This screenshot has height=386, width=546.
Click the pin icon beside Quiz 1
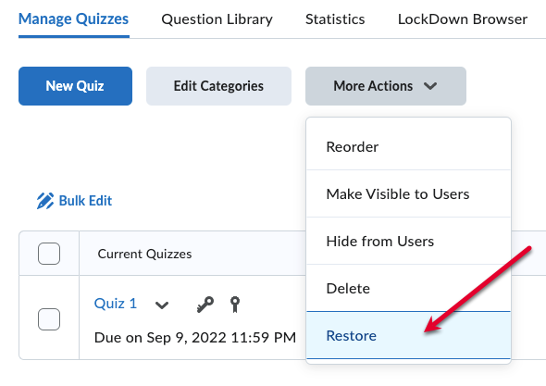click(x=235, y=305)
